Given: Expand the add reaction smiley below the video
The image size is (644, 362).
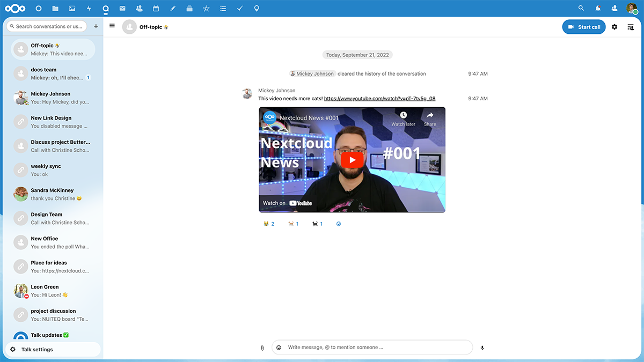Looking at the screenshot, I should (x=339, y=224).
